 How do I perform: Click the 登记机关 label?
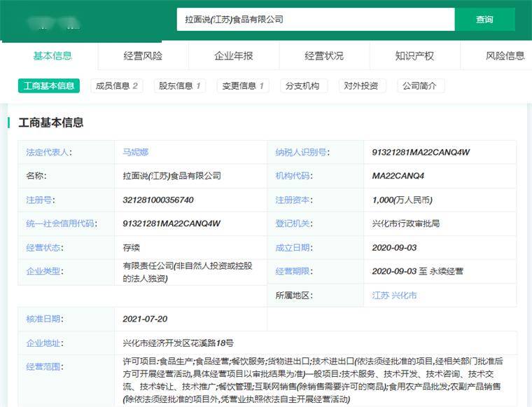tap(294, 223)
